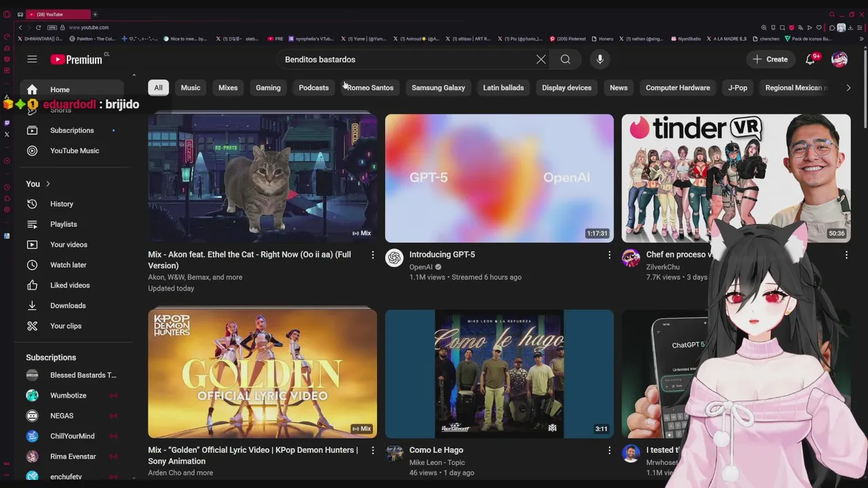Open the Playlists sidebar icon
868x488 pixels.
pyautogui.click(x=32, y=224)
